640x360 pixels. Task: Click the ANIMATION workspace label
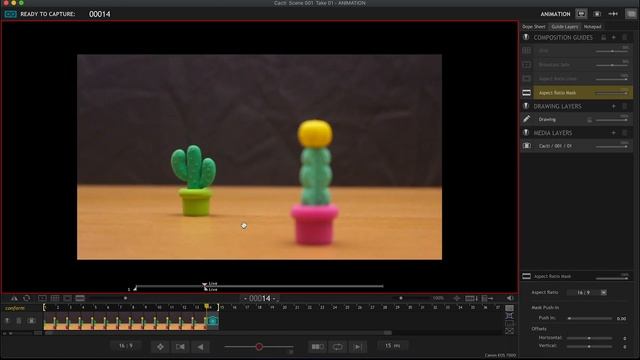point(555,14)
